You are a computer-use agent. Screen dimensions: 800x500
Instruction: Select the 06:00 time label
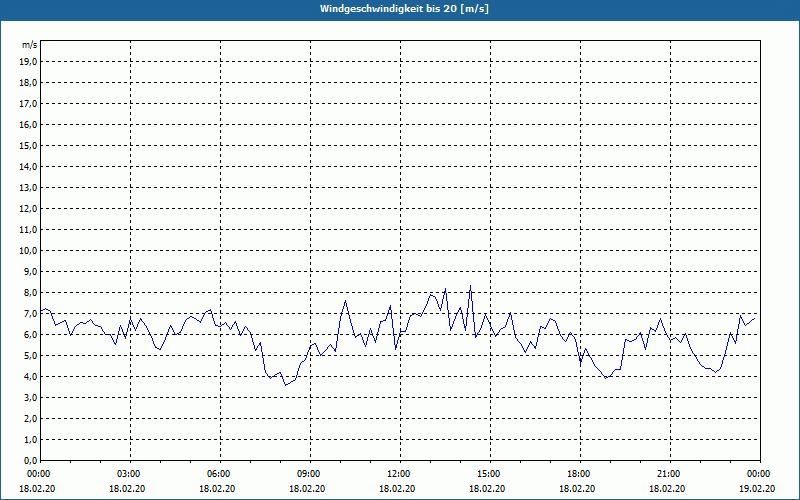[x=220, y=474]
